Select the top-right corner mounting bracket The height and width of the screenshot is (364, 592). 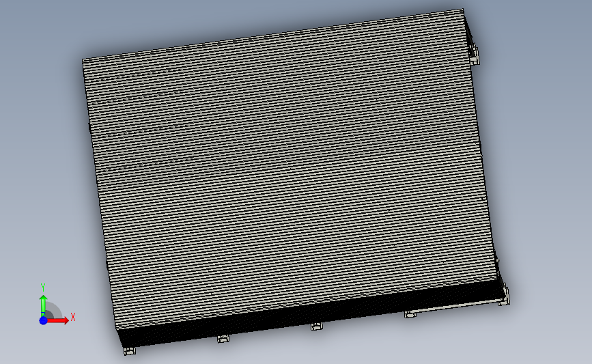(474, 54)
